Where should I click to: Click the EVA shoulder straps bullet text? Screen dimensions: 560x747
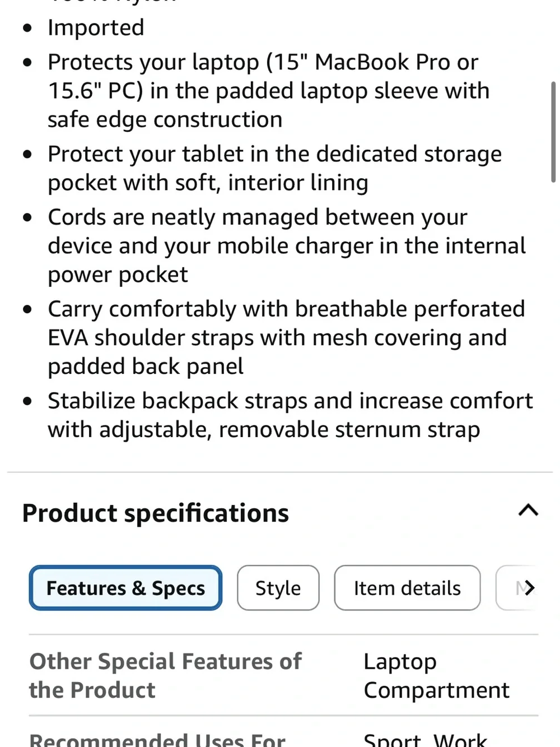point(286,337)
